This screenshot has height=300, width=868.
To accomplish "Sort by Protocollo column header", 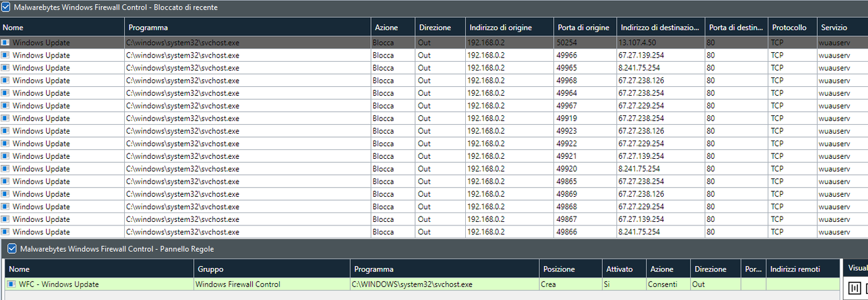I will (x=792, y=28).
